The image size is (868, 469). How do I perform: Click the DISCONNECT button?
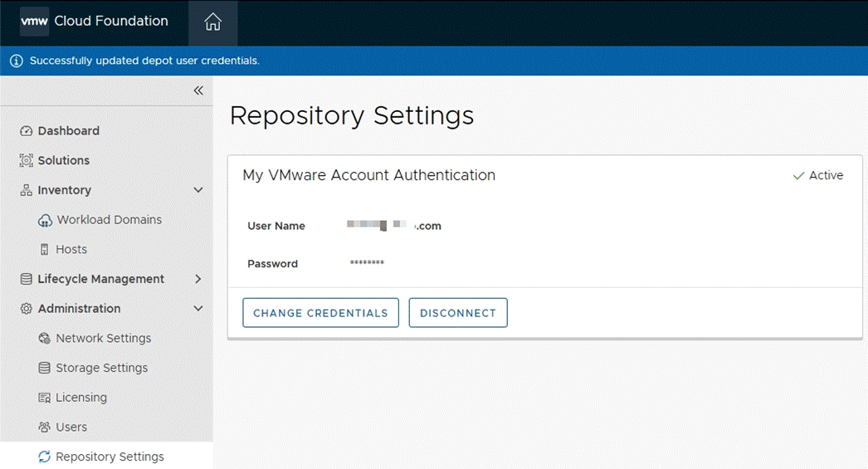(x=458, y=313)
